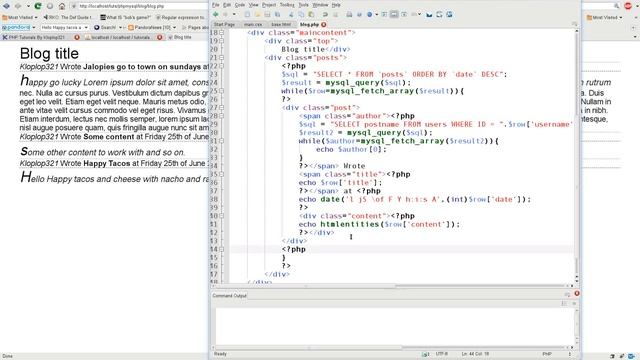The width and height of the screenshot is (640, 360).
Task: Click the Redo toolbar icon
Action: (335, 14)
